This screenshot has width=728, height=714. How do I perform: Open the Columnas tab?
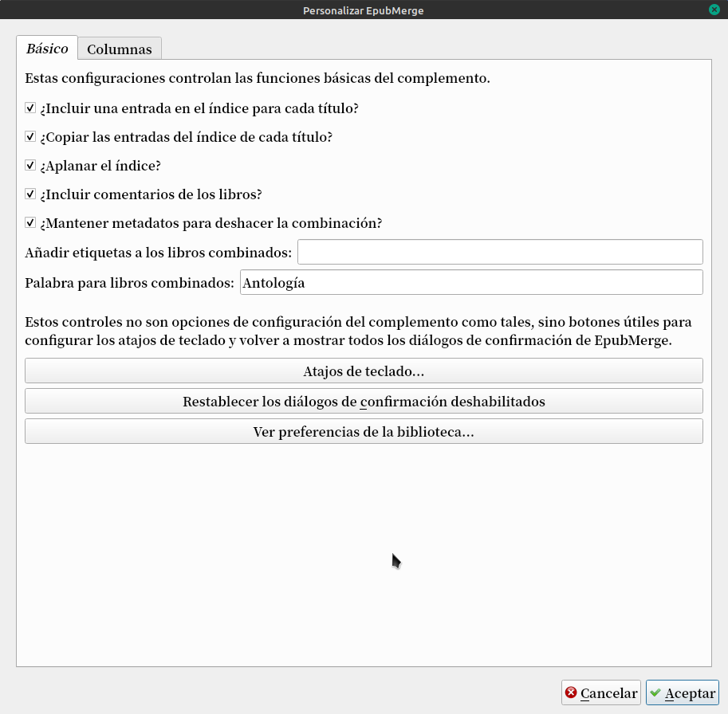coord(120,49)
